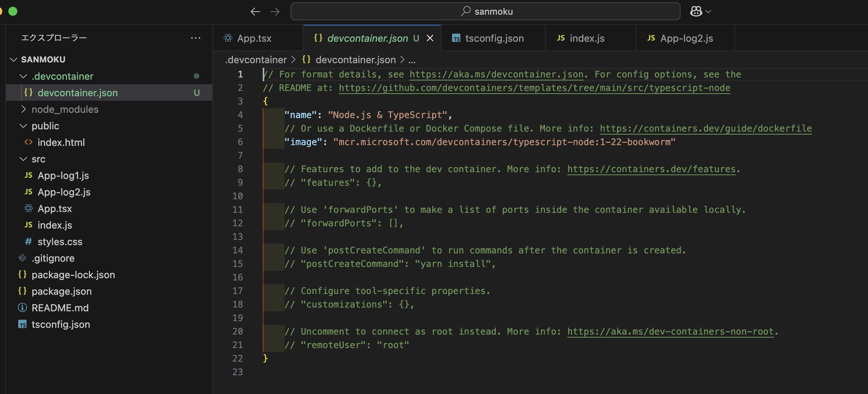Click the braces icon beside package.json
The image size is (868, 394).
pyautogui.click(x=23, y=291)
